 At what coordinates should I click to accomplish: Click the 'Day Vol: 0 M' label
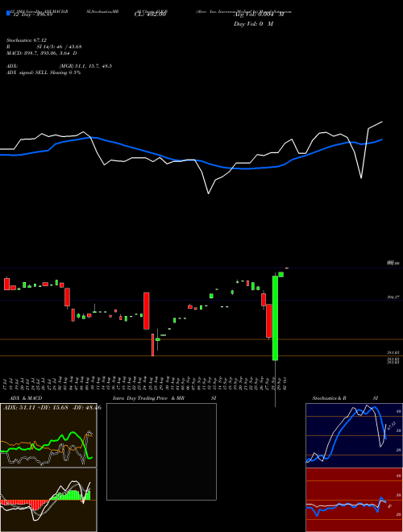pyautogui.click(x=253, y=24)
